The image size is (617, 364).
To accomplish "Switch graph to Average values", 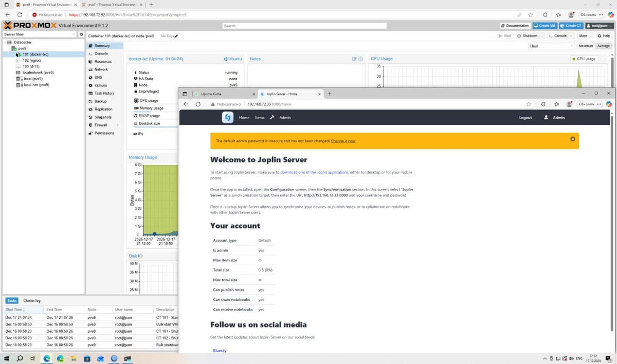I will point(604,46).
